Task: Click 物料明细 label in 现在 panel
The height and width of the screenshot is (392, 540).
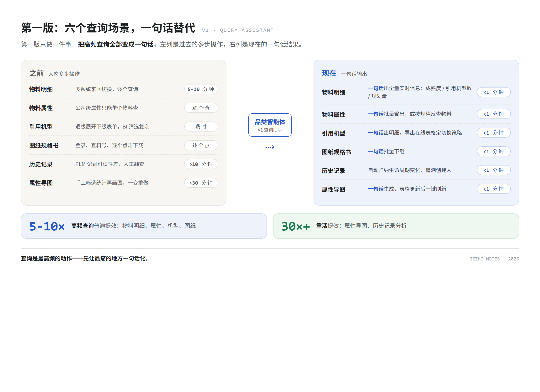Action: pos(334,92)
